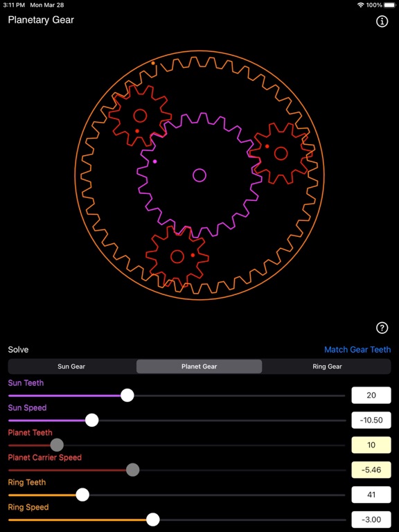Click the Solve label text
The height and width of the screenshot is (532, 399).
coord(18,350)
